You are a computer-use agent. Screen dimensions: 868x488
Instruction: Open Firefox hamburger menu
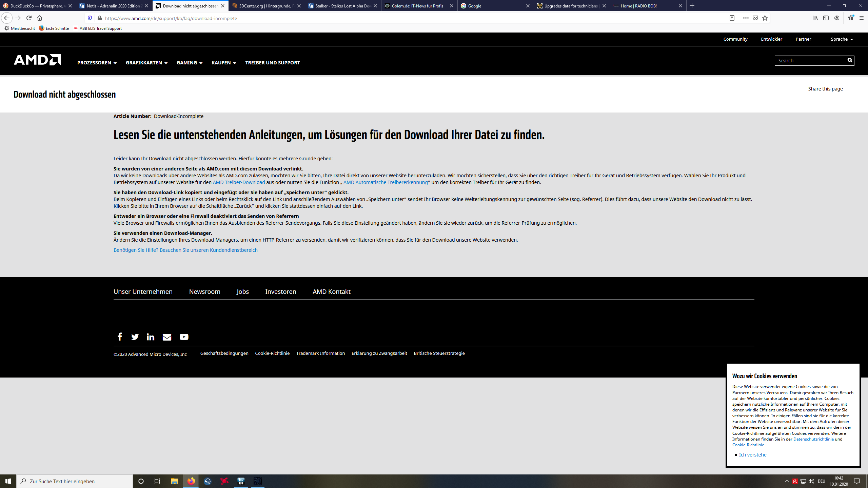(861, 18)
